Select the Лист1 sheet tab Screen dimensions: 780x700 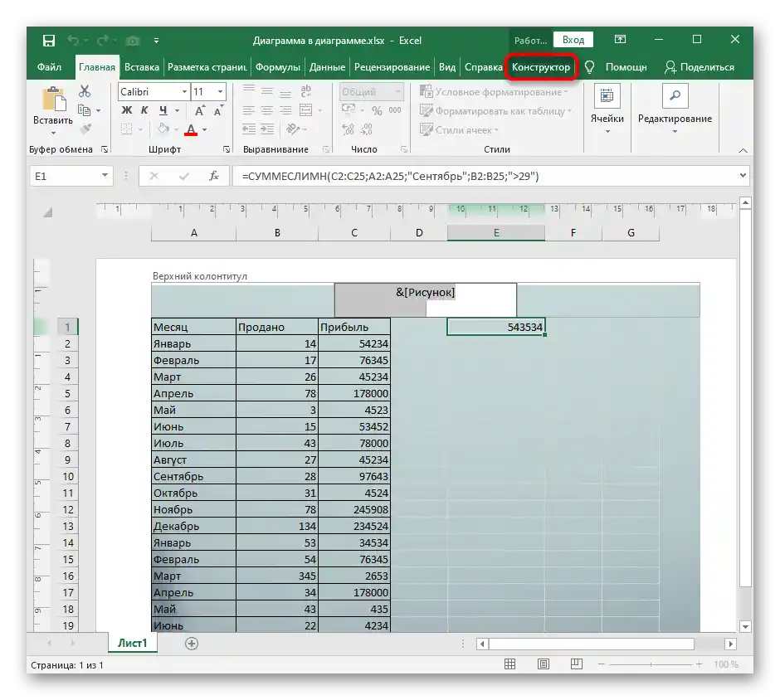point(132,644)
